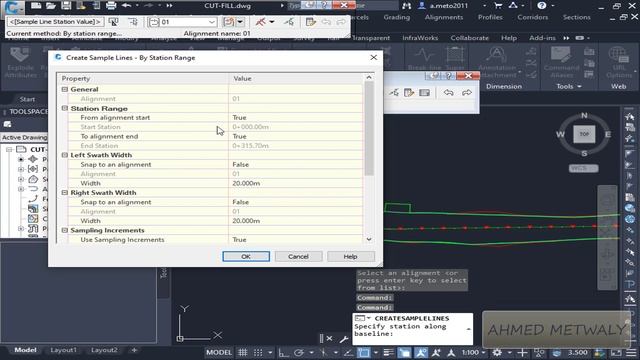This screenshot has height=360, width=640.
Task: Open sample line entity view icon in toolbar
Action: tap(311, 22)
